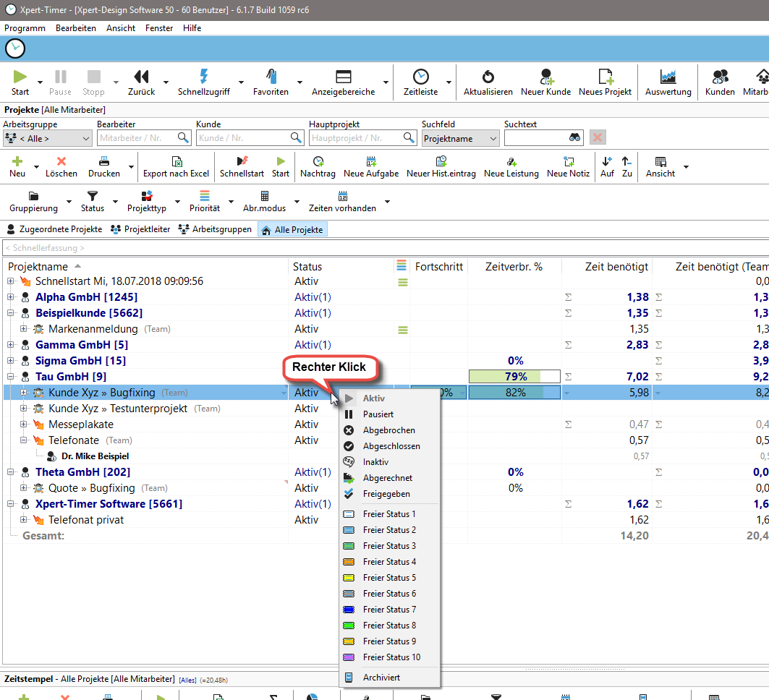Collapse the Tau GmbH [9] tree node
This screenshot has height=700, width=769.
11,377
